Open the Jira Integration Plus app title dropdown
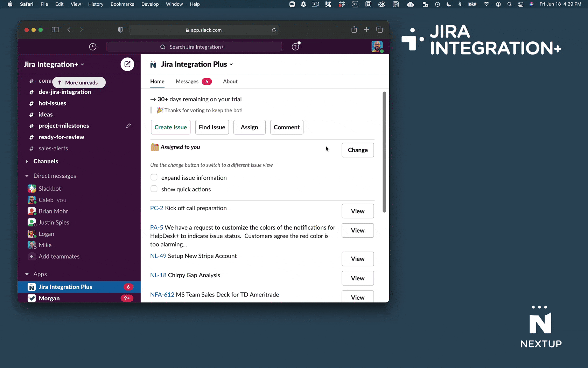 click(197, 64)
